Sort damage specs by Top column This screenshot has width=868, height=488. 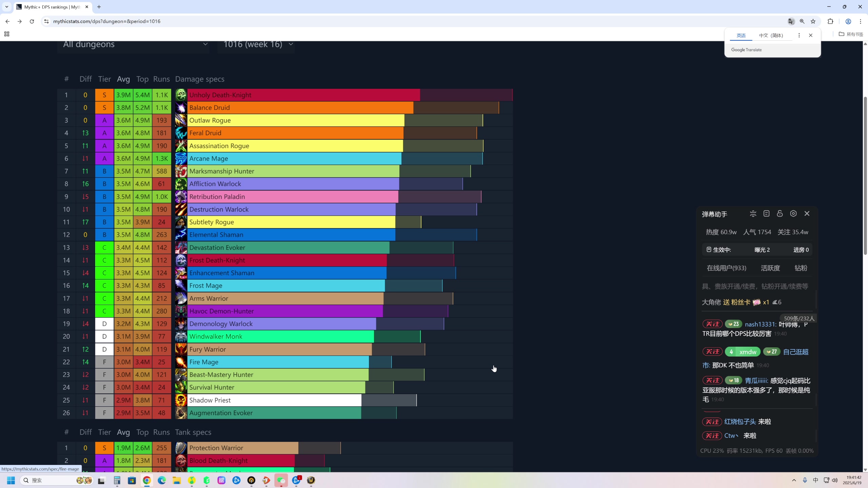(x=142, y=79)
